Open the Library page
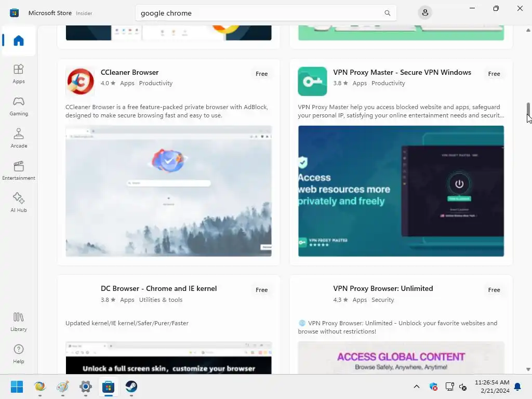This screenshot has width=532, height=399. (19, 322)
